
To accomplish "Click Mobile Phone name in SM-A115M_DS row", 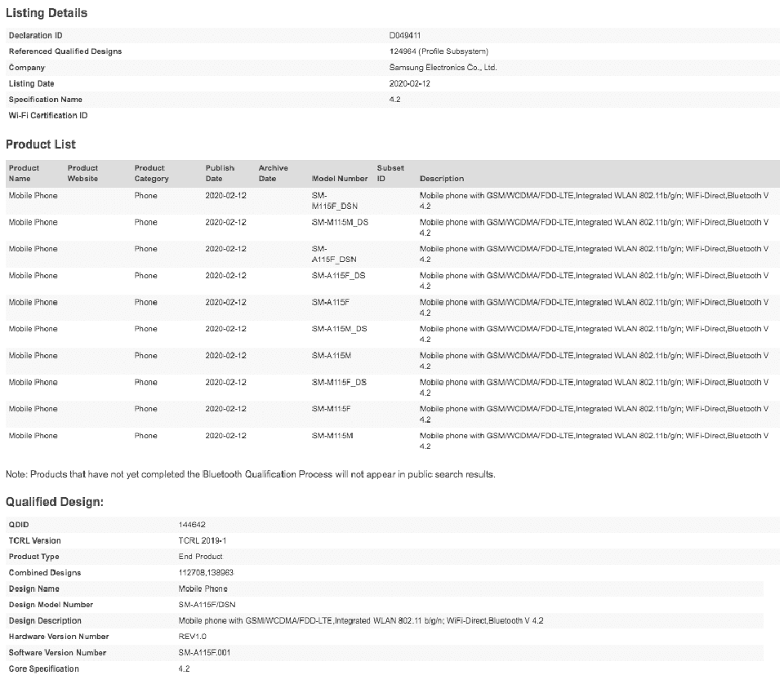I will [x=33, y=329].
